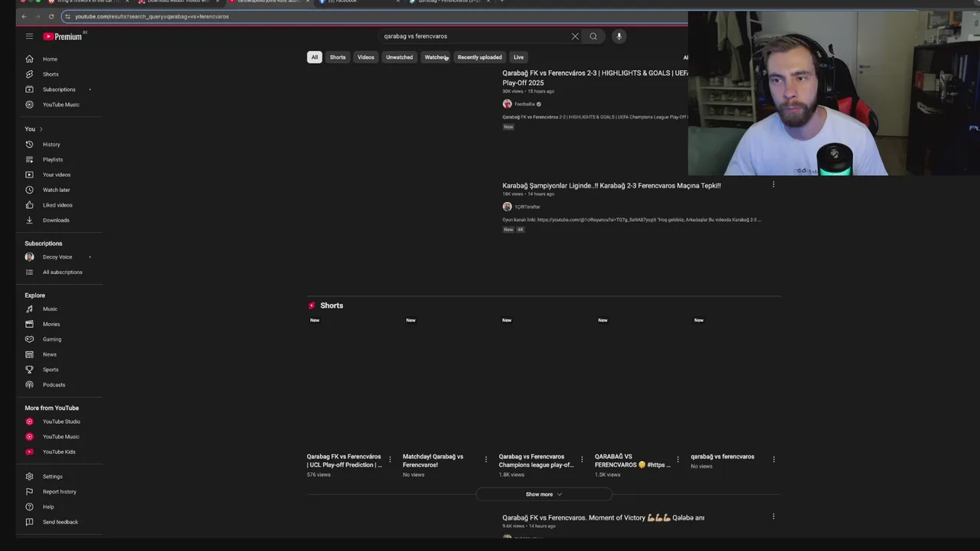Viewport: 980px width, 551px height.
Task: Open options for Moment of Victory video
Action: (x=773, y=517)
